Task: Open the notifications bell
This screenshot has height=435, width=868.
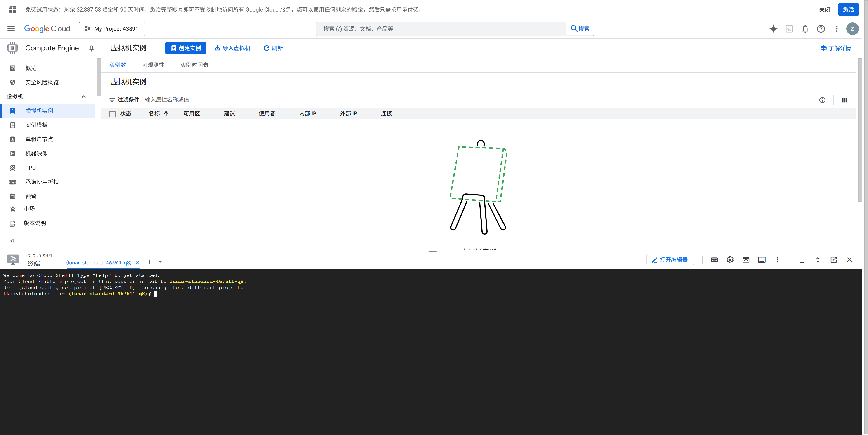Action: pyautogui.click(x=805, y=29)
